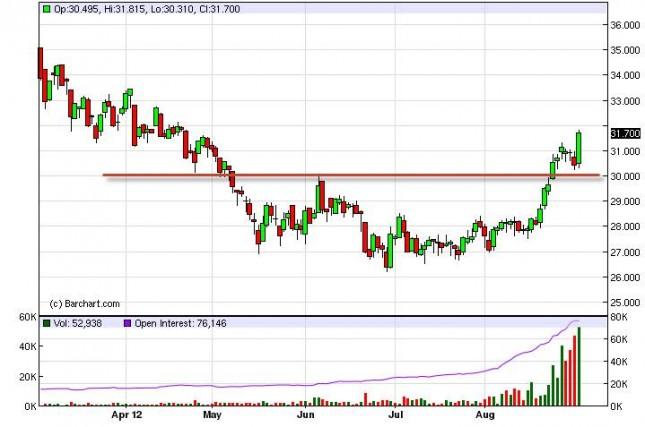Image resolution: width=645 pixels, height=427 pixels.
Task: Click the 'Aug' date axis label
Action: (485, 415)
